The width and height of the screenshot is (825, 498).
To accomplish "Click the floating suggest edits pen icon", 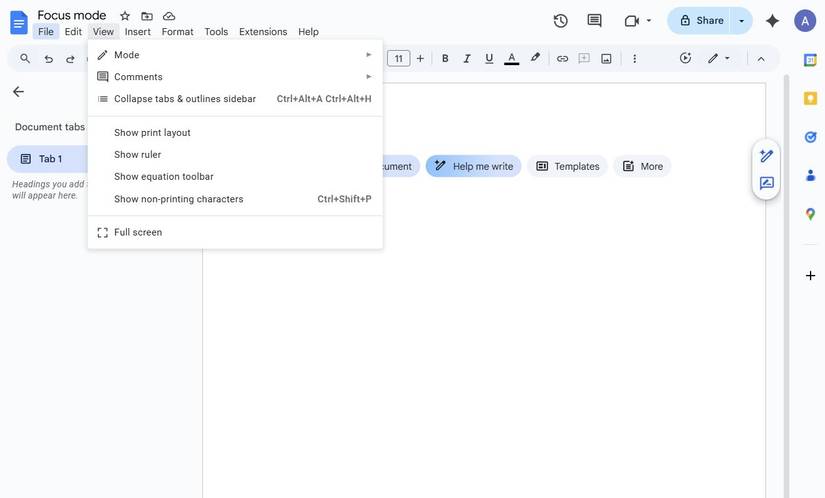I will (x=766, y=156).
